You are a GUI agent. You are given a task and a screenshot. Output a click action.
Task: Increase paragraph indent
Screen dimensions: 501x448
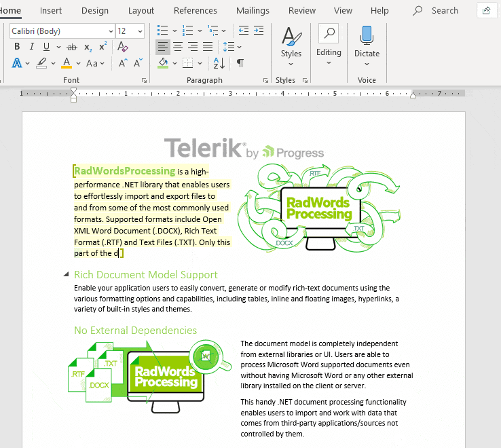click(259, 31)
